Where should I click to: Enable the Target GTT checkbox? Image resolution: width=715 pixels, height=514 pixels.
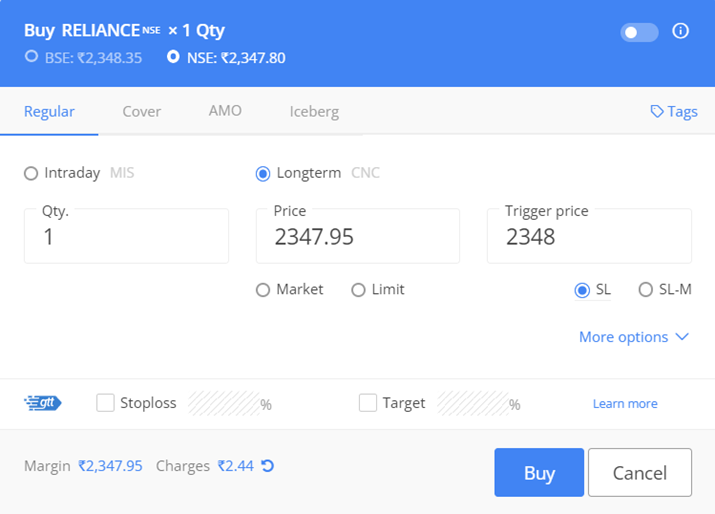click(x=368, y=403)
